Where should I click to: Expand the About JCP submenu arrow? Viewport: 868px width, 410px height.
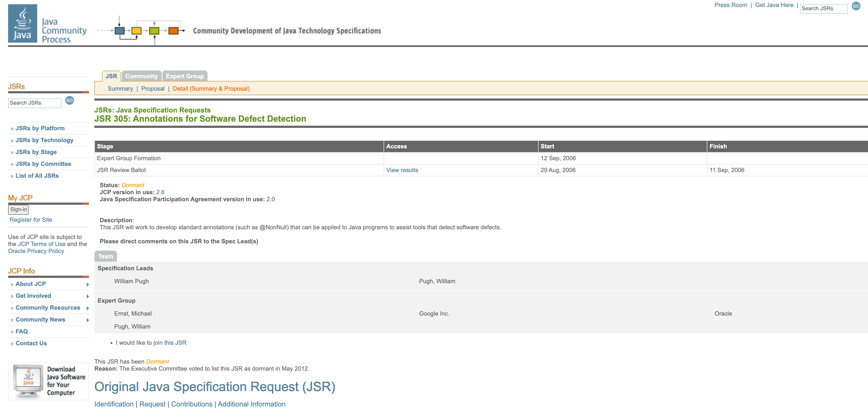(88, 285)
